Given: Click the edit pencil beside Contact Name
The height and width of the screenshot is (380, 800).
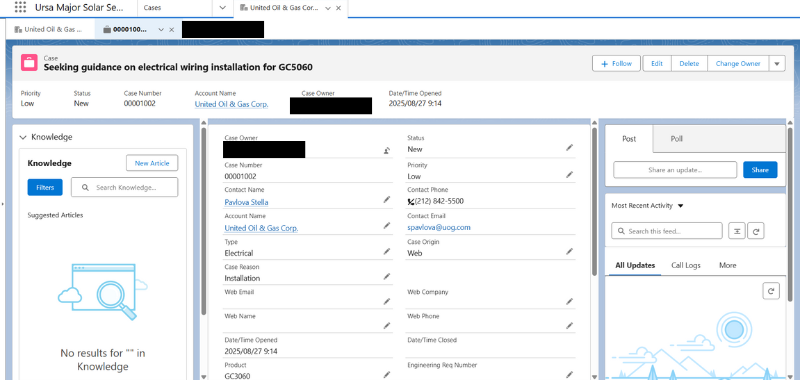Looking at the screenshot, I should pyautogui.click(x=387, y=200).
